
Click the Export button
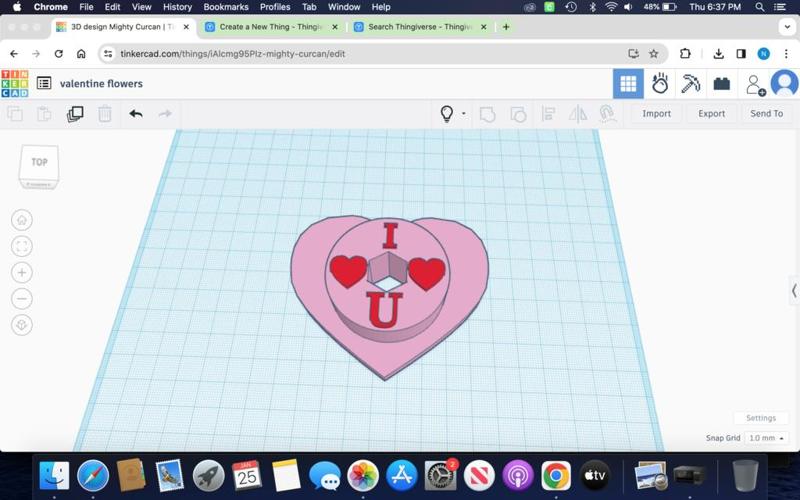pyautogui.click(x=711, y=114)
